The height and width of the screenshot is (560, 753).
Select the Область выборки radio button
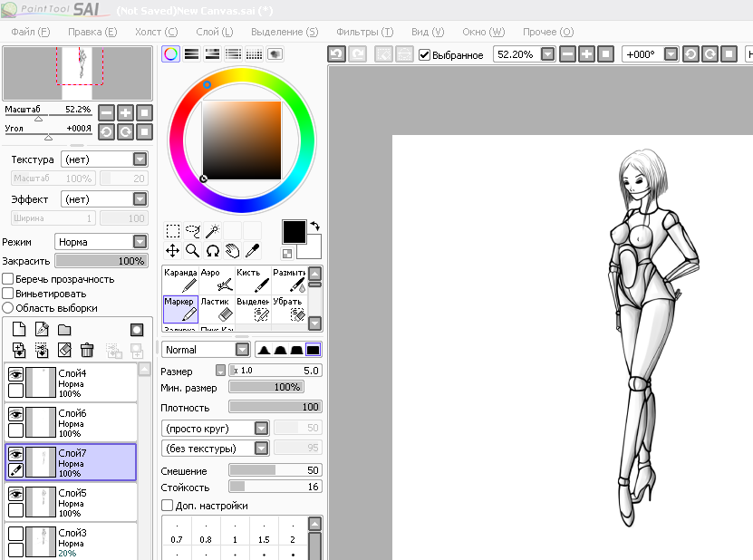pyautogui.click(x=8, y=308)
